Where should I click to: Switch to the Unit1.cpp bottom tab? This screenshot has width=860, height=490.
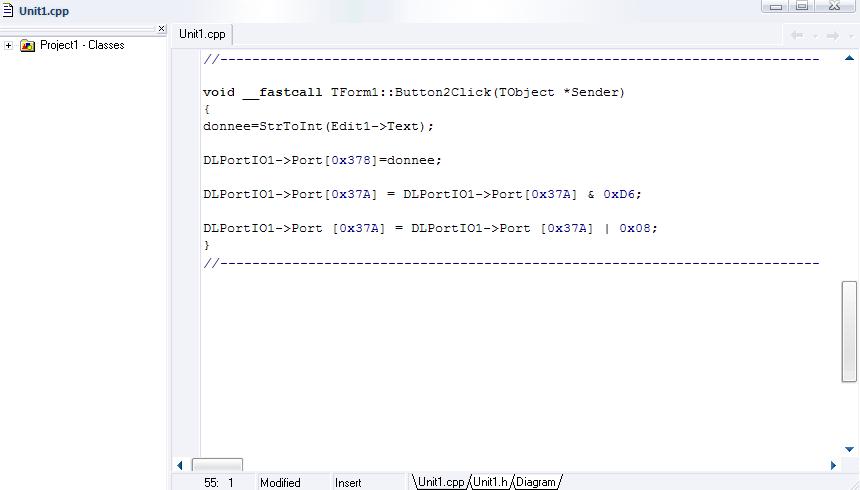441,482
